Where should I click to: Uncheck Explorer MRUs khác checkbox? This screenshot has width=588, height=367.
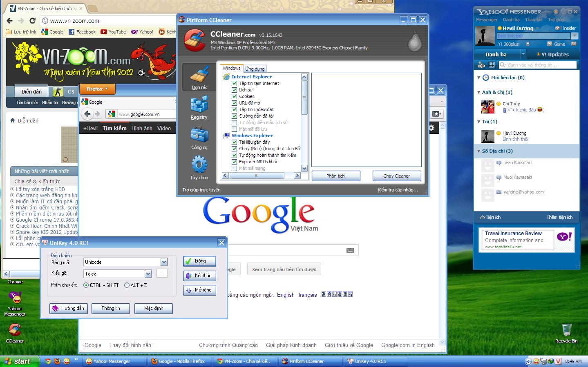(x=235, y=162)
